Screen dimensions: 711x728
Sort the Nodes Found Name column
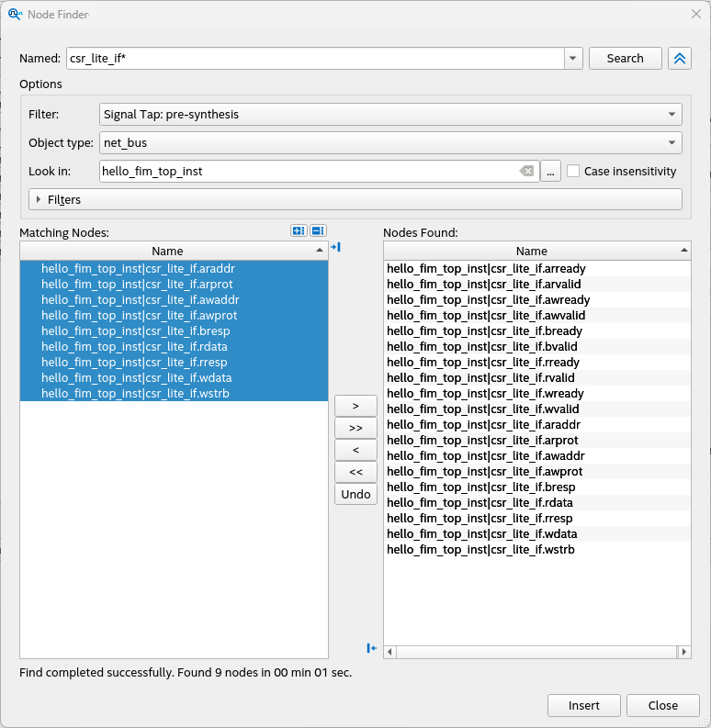537,251
